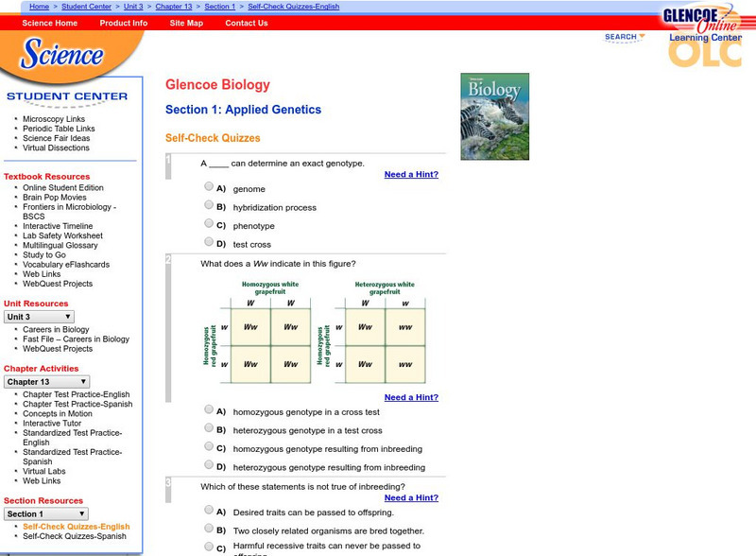Open WebQuest Projects under Unit Resources
Image resolution: width=756 pixels, height=556 pixels.
[x=58, y=349]
